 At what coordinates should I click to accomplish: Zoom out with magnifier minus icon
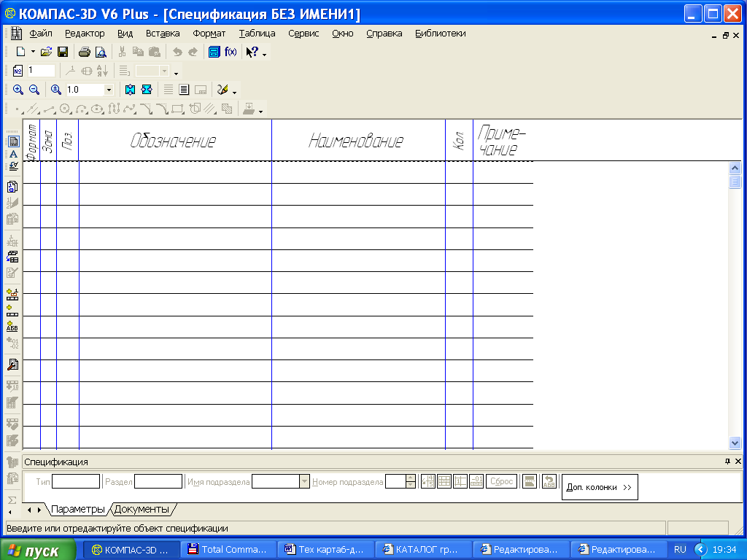pyautogui.click(x=34, y=90)
